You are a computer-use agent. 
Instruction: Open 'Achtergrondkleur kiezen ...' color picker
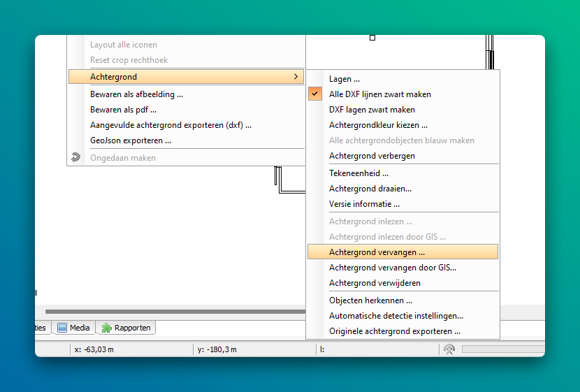coord(378,125)
